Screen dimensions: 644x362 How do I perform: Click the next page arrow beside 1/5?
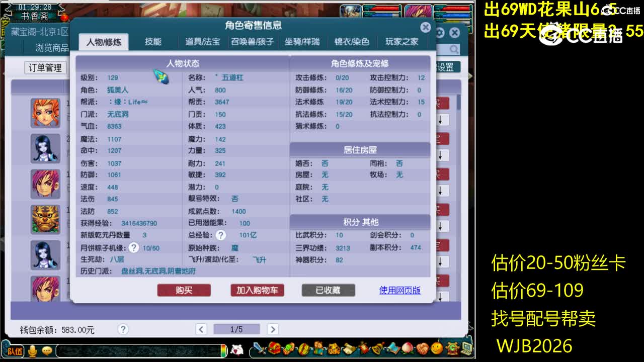click(273, 329)
